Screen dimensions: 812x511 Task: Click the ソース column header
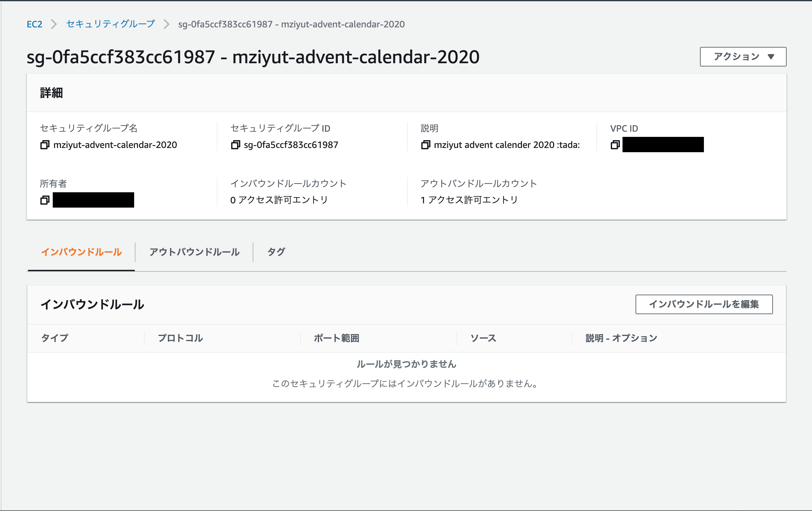pos(483,338)
